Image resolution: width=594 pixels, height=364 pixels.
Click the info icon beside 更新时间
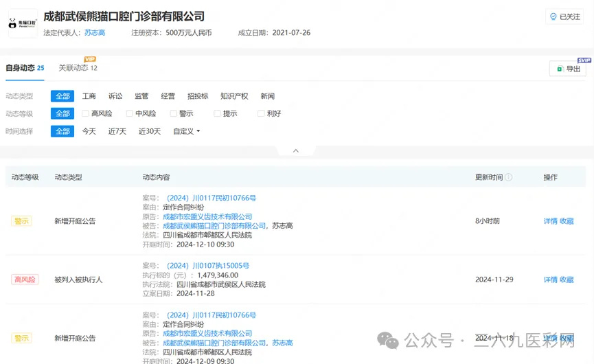tap(509, 177)
